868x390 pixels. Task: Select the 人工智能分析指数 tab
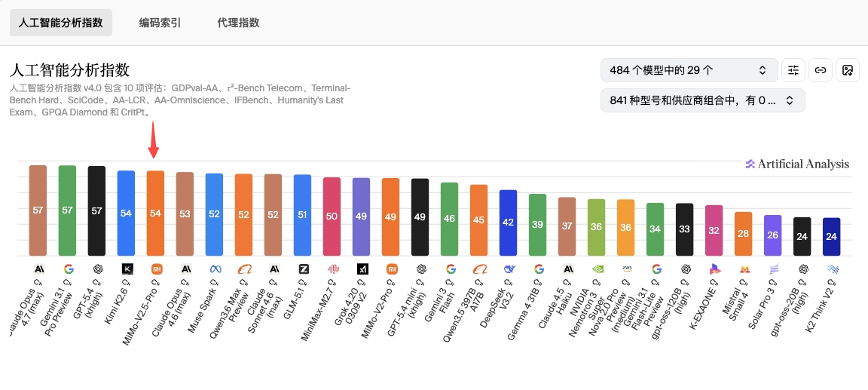coord(61,23)
